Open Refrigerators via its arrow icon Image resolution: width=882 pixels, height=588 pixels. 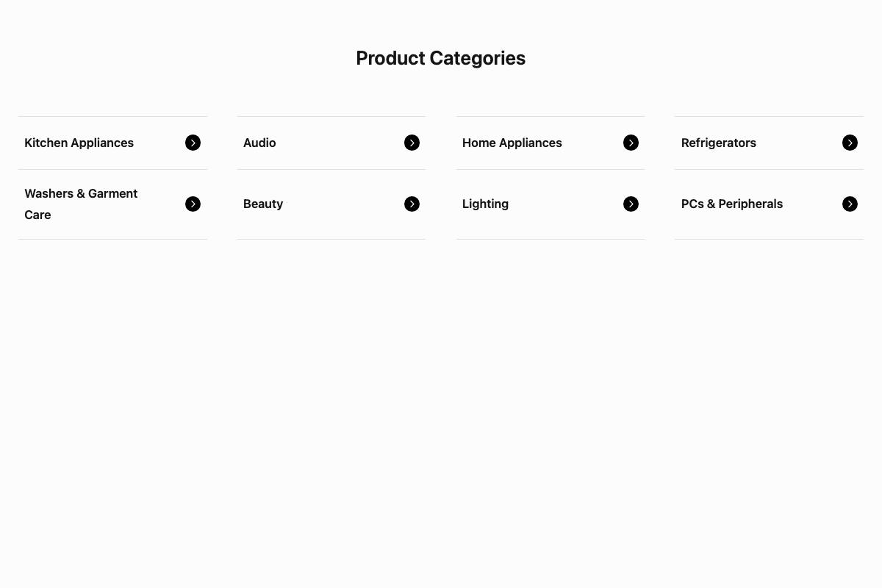pos(850,143)
